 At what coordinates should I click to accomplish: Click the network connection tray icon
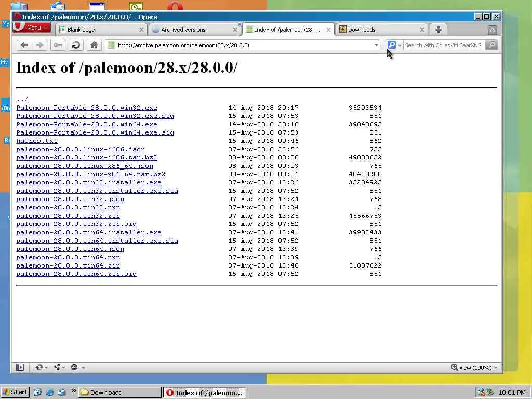[481, 393]
